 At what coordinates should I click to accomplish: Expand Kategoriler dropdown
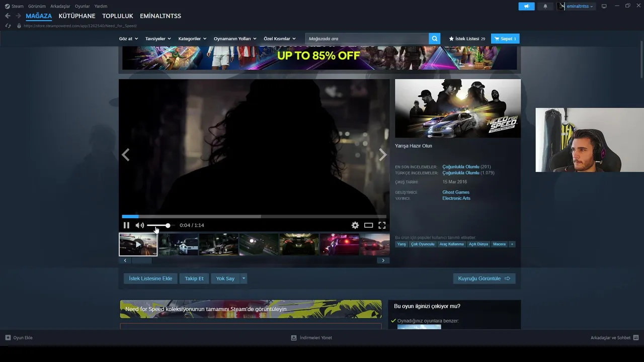(192, 39)
